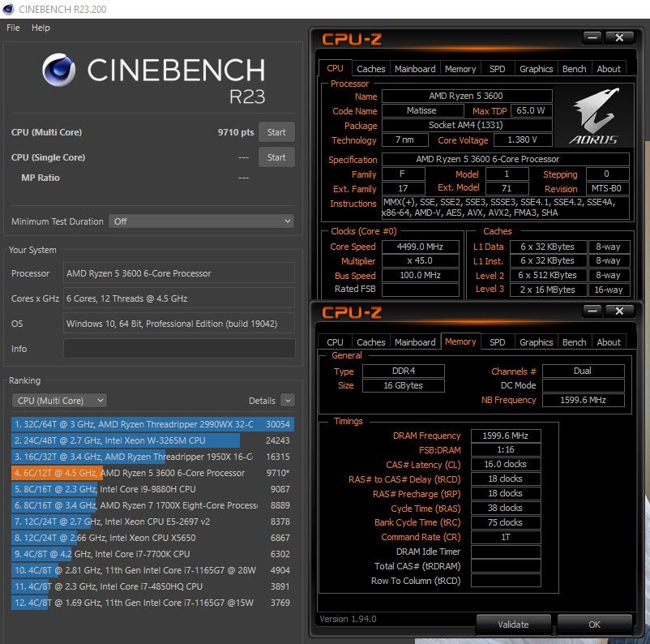Select the Core i7-7700K ranking row
This screenshot has height=644, width=650.
tap(152, 553)
